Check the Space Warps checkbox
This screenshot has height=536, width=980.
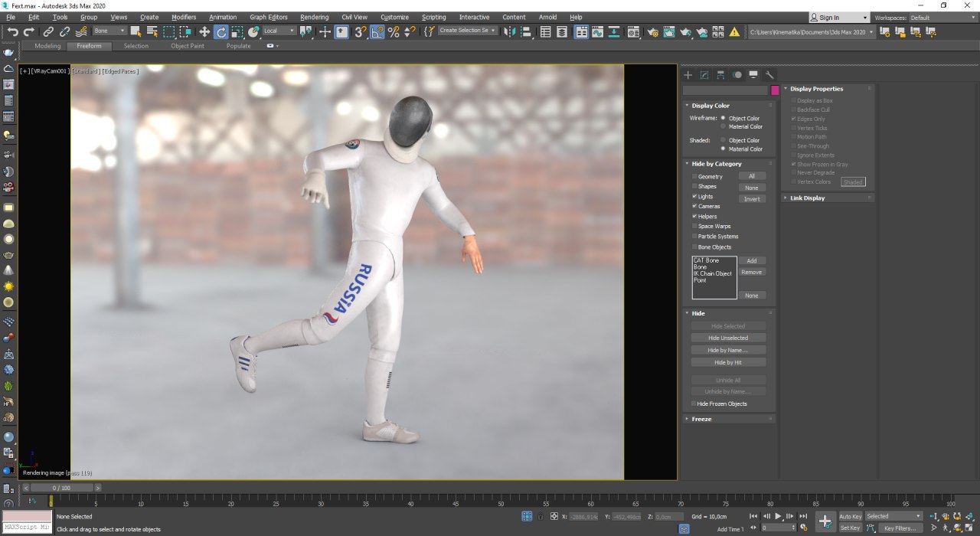(694, 226)
